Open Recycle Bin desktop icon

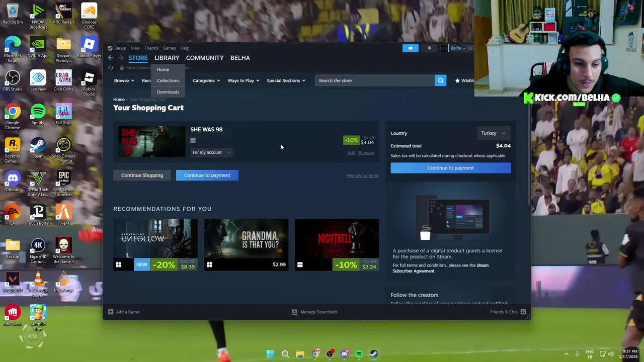(x=13, y=15)
